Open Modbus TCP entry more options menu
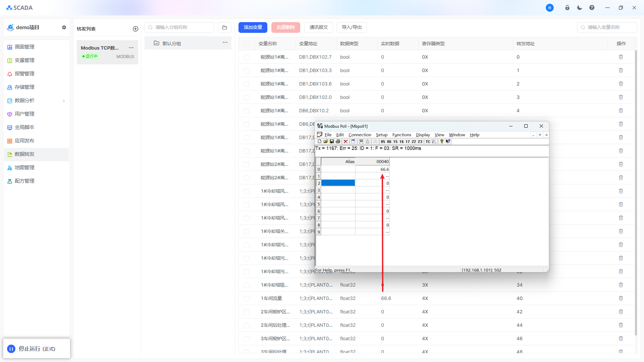 point(131,48)
